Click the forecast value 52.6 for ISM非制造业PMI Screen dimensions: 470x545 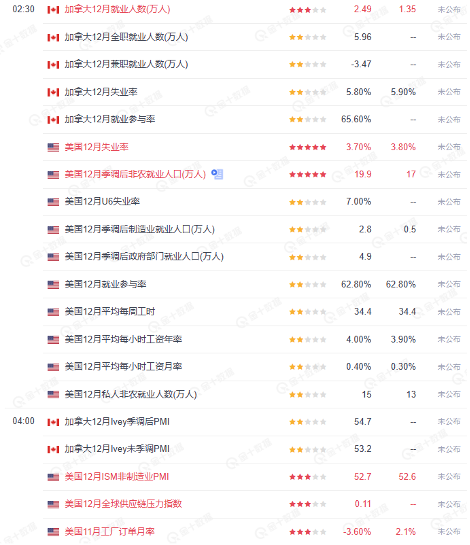(407, 477)
